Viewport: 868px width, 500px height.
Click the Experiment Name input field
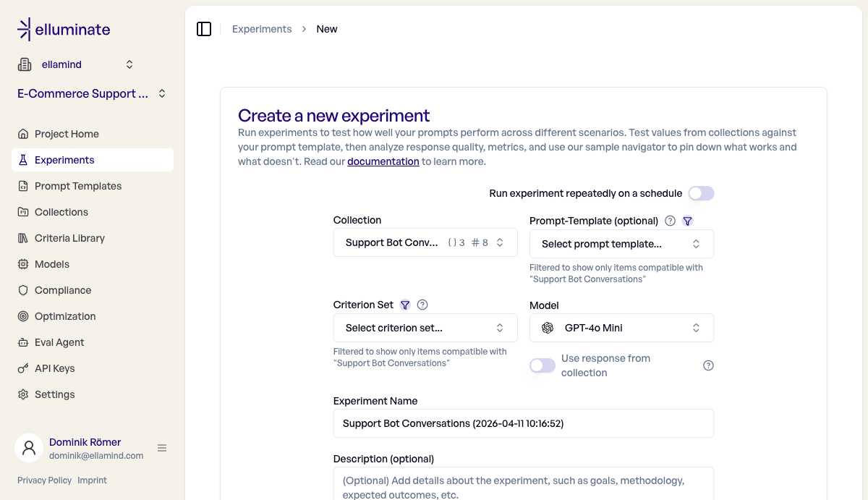(523, 423)
